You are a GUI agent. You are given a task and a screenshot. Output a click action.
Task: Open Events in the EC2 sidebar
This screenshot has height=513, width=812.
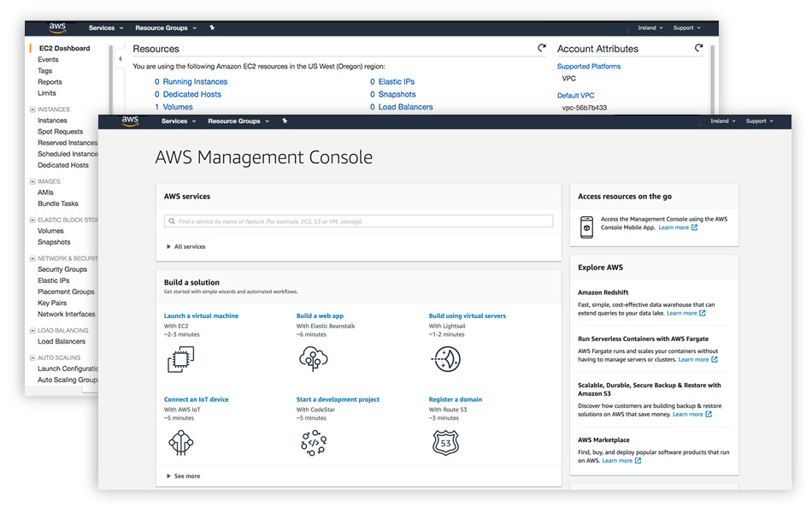tap(48, 60)
